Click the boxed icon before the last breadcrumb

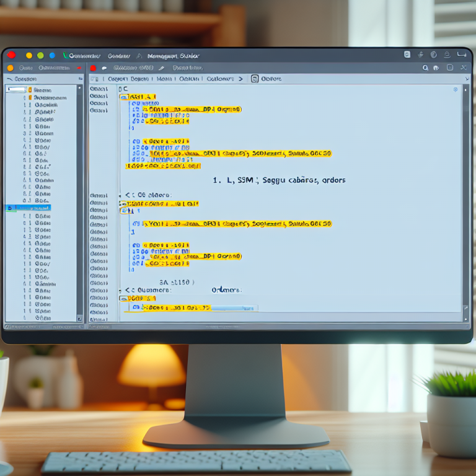coord(254,79)
